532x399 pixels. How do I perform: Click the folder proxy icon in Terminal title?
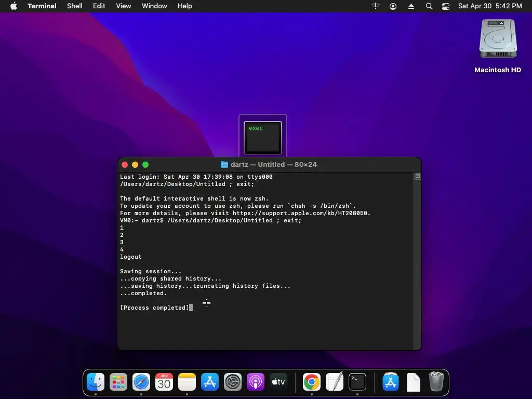[x=224, y=165]
